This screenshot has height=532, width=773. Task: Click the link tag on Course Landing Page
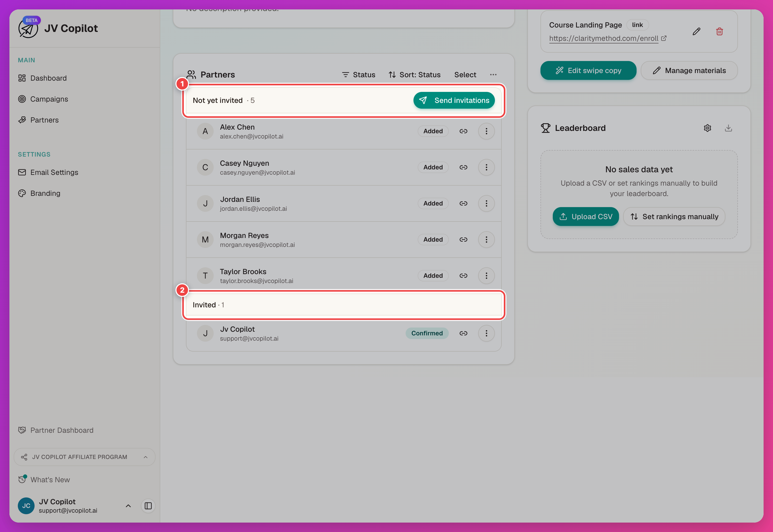[x=637, y=25]
